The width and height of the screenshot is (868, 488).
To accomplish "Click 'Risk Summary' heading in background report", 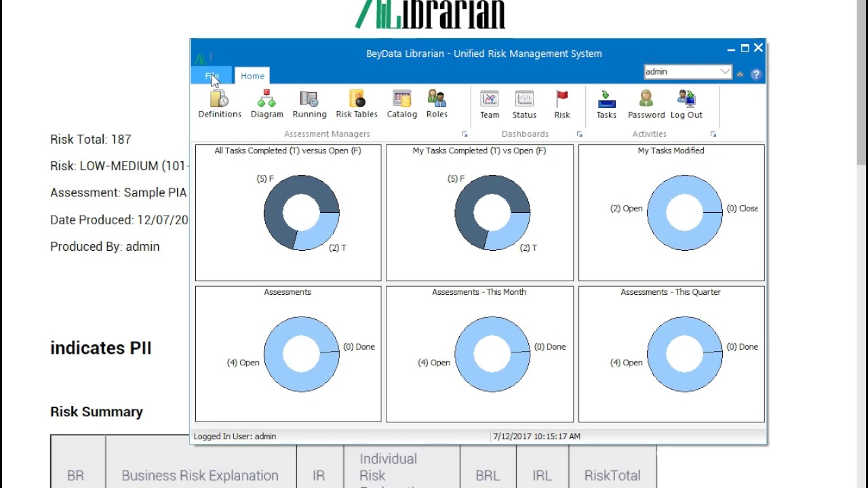I will point(96,411).
